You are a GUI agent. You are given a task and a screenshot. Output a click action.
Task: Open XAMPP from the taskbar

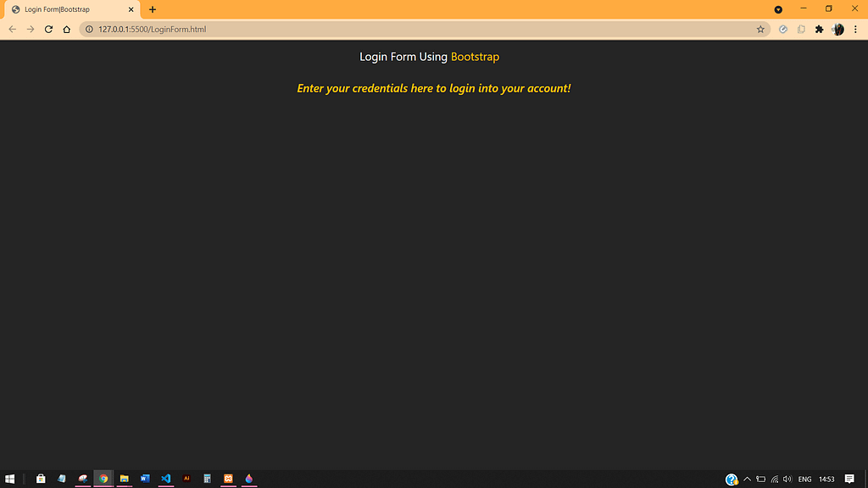[x=228, y=479]
